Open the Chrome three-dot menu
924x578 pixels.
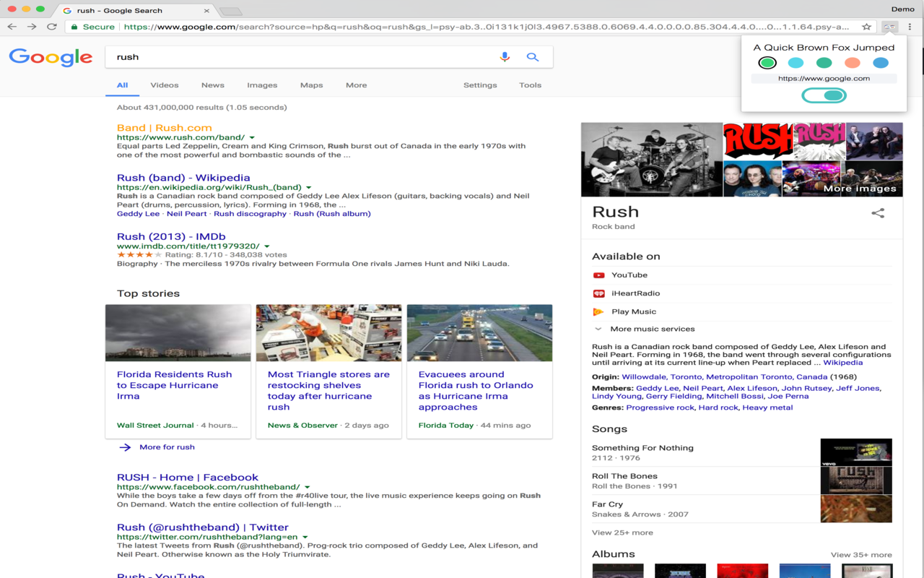tap(910, 27)
